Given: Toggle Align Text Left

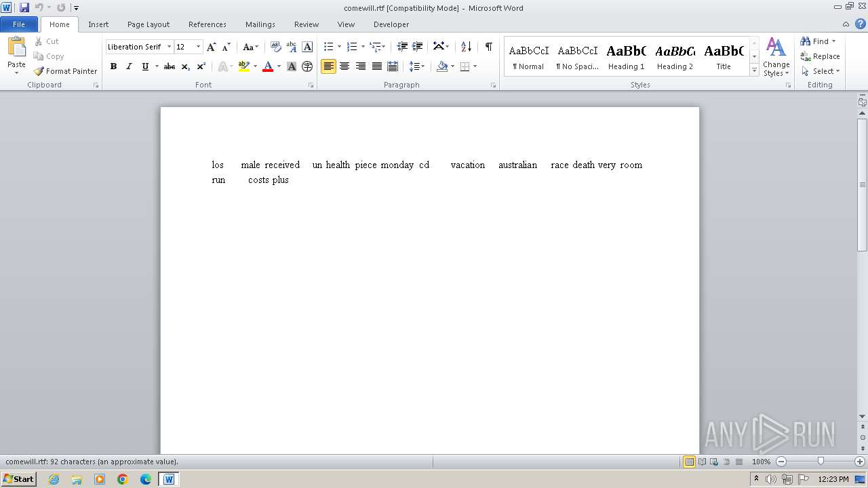Looking at the screenshot, I should (328, 66).
